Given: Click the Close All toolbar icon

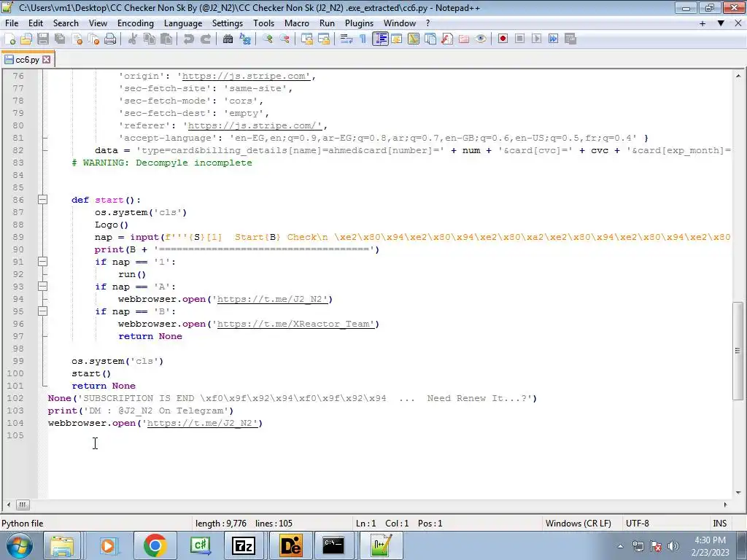Looking at the screenshot, I should coord(93,39).
